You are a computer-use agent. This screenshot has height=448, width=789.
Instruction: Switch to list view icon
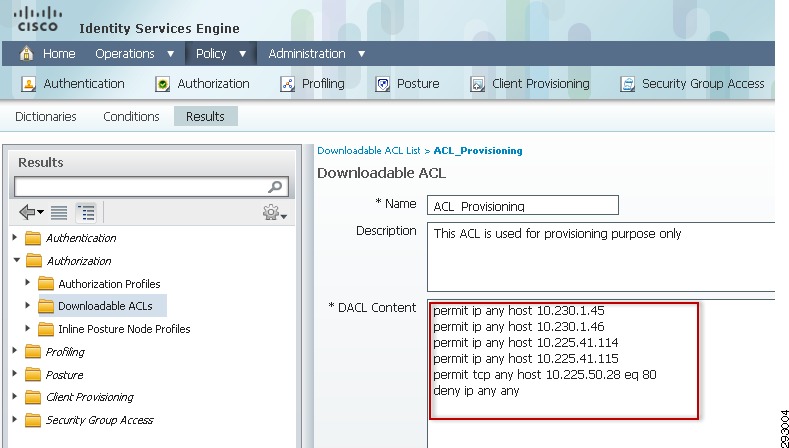coord(59,212)
